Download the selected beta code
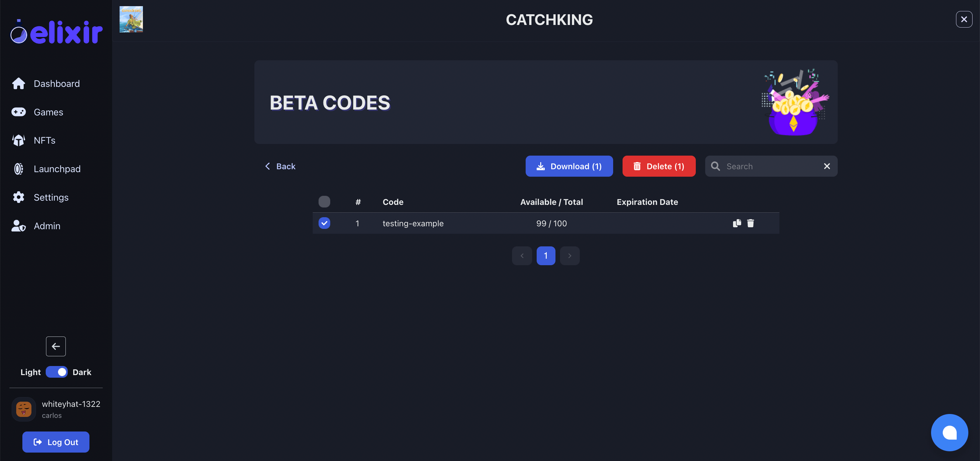The width and height of the screenshot is (980, 461). [x=569, y=166]
